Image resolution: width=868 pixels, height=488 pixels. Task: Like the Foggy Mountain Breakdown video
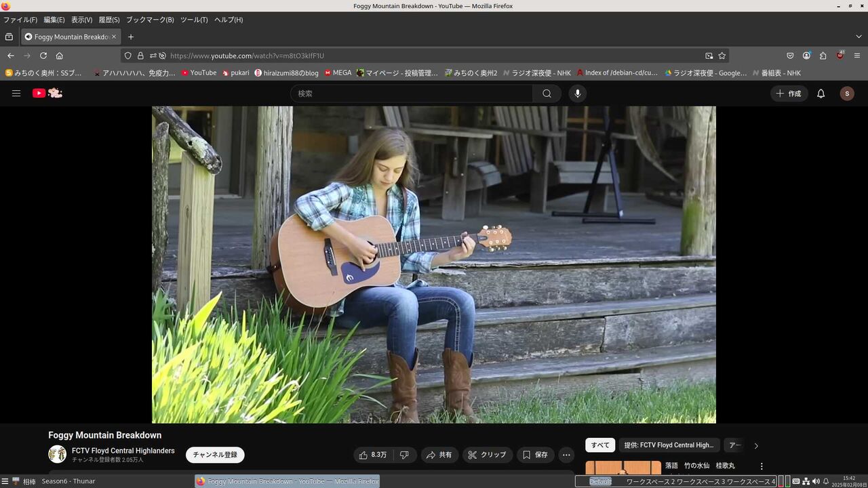[x=372, y=455]
